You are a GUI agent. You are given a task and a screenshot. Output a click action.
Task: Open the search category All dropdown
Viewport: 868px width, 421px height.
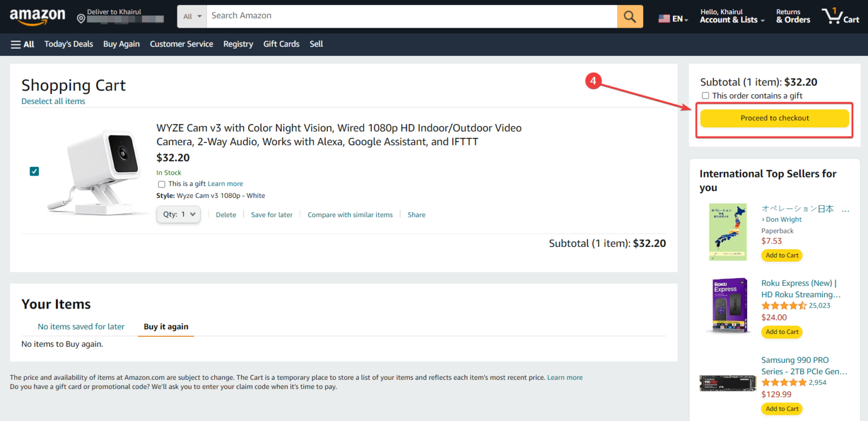(x=192, y=16)
